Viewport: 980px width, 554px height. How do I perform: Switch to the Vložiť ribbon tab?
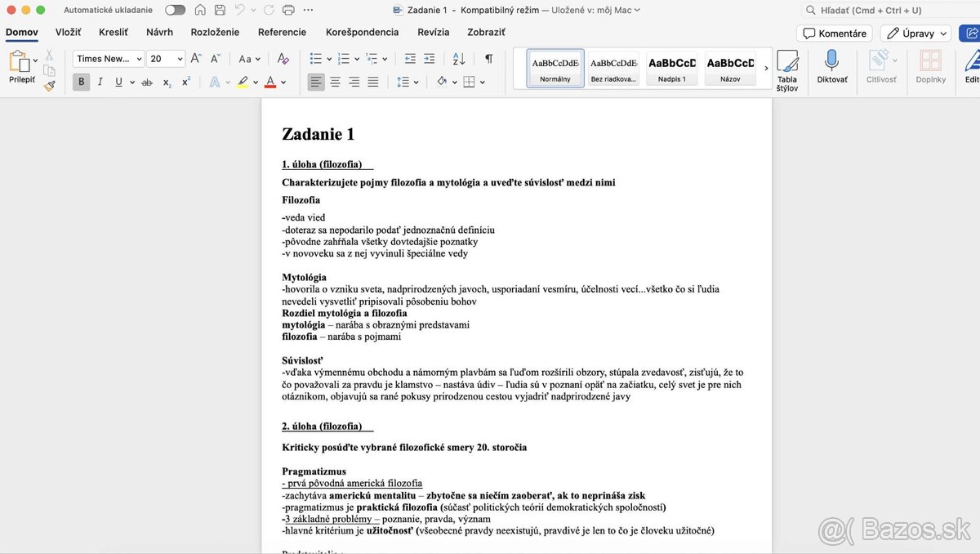68,32
